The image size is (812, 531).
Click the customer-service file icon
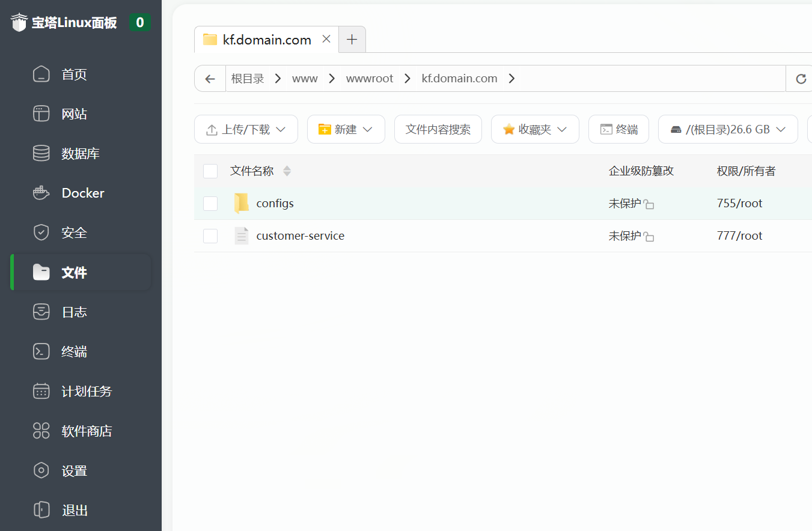242,236
